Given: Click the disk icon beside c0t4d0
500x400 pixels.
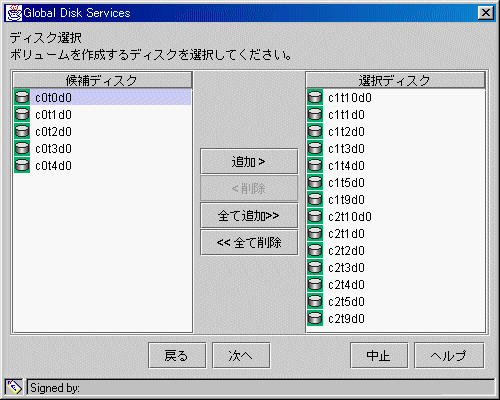Looking at the screenshot, I should [22, 166].
